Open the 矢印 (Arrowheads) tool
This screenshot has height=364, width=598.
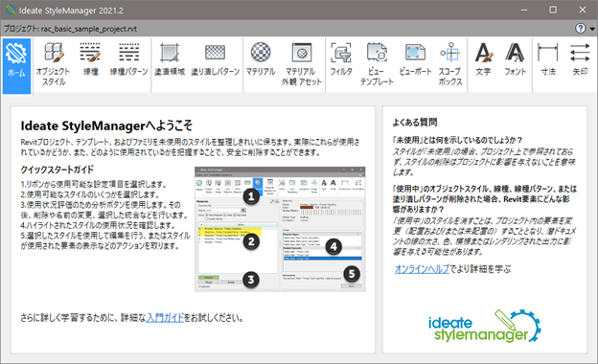(x=580, y=59)
